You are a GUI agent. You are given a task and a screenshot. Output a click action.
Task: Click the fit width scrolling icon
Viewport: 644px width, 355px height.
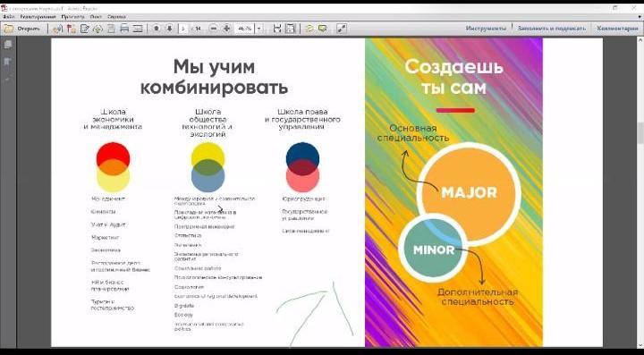277,29
